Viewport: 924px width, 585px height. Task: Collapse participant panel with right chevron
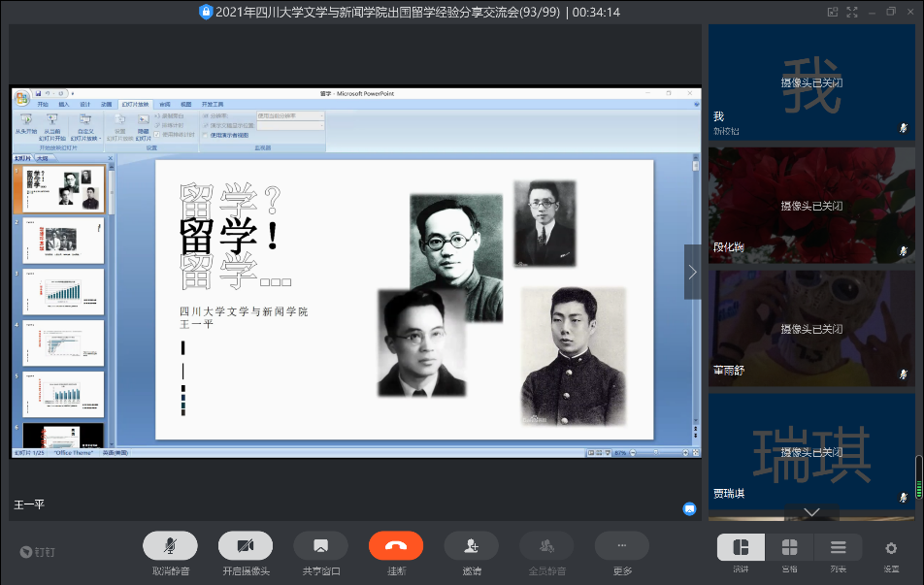pos(692,272)
